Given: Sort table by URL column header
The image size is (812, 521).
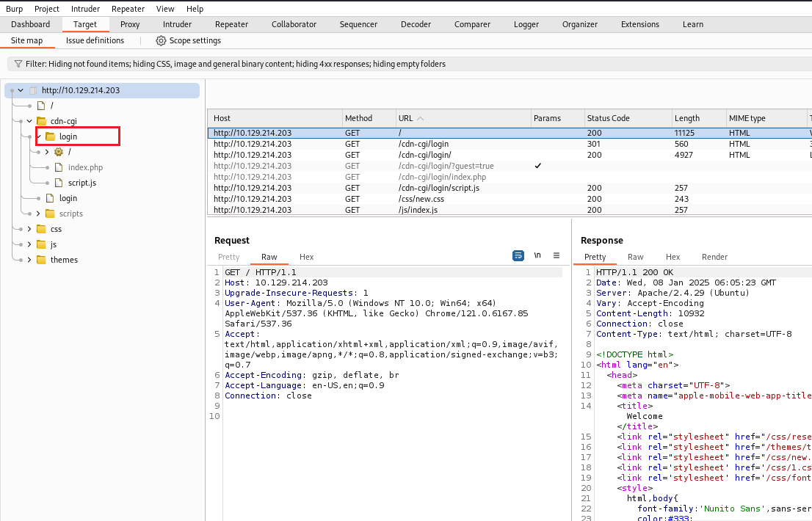Looking at the screenshot, I should tap(463, 118).
